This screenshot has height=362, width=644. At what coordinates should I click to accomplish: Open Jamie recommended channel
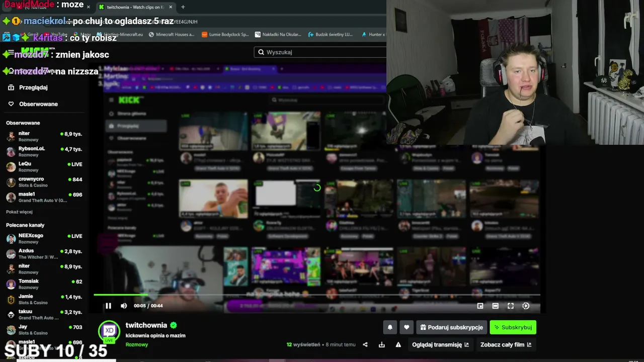click(44, 299)
